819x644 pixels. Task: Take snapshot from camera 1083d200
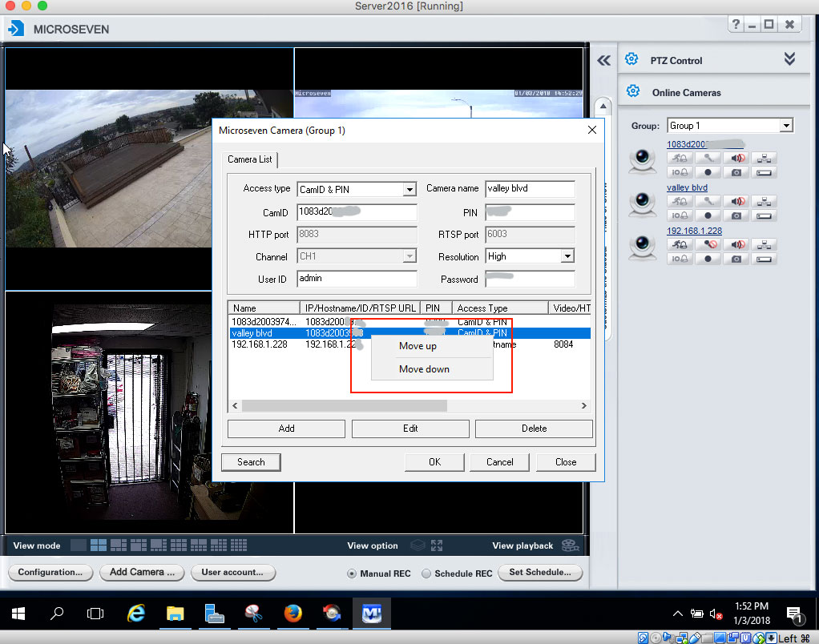(x=736, y=172)
